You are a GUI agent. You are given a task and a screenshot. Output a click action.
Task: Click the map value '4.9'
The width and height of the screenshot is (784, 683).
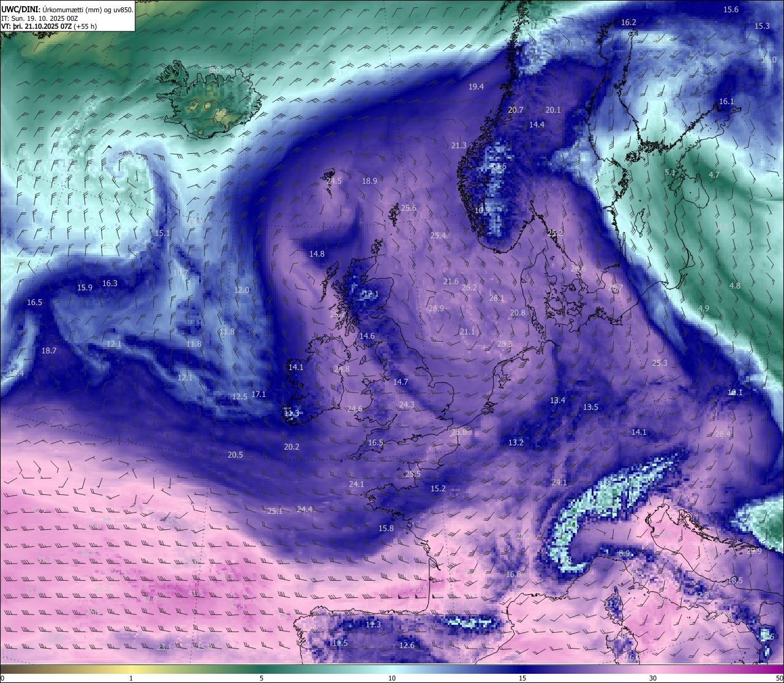704,308
